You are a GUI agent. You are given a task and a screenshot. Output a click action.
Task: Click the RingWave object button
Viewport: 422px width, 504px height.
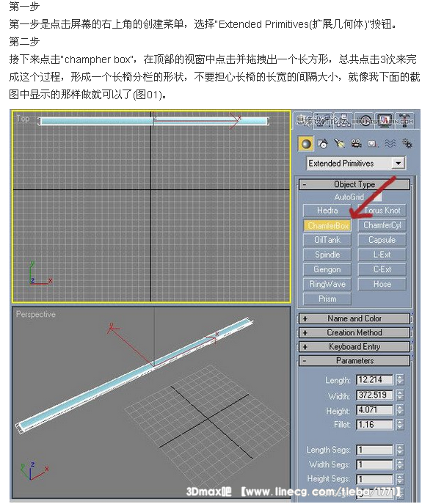[x=327, y=285]
